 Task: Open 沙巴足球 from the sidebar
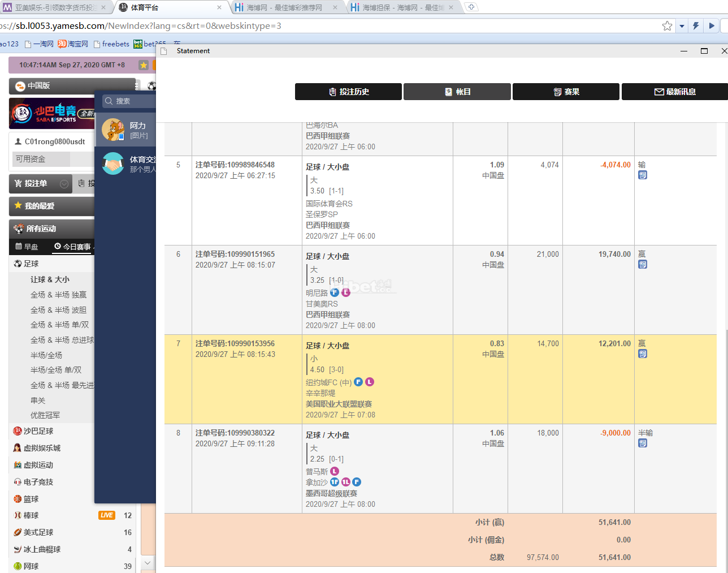38,431
